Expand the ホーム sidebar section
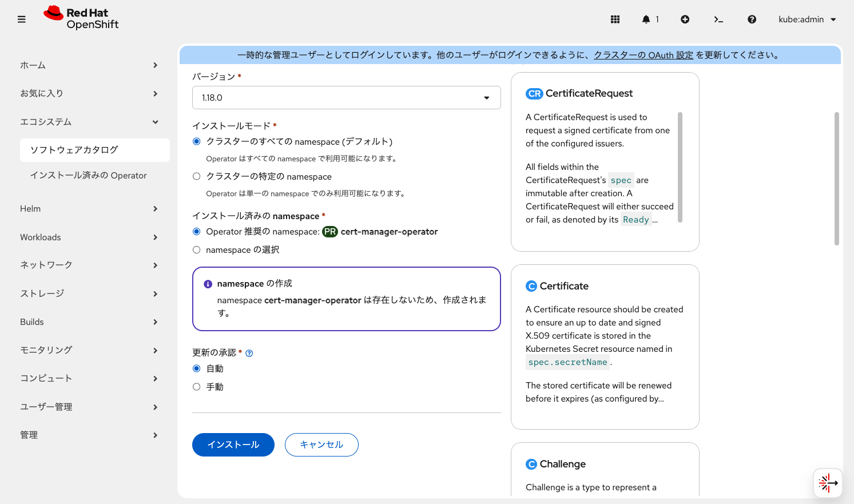Viewport: 854px width, 504px height. coord(33,65)
